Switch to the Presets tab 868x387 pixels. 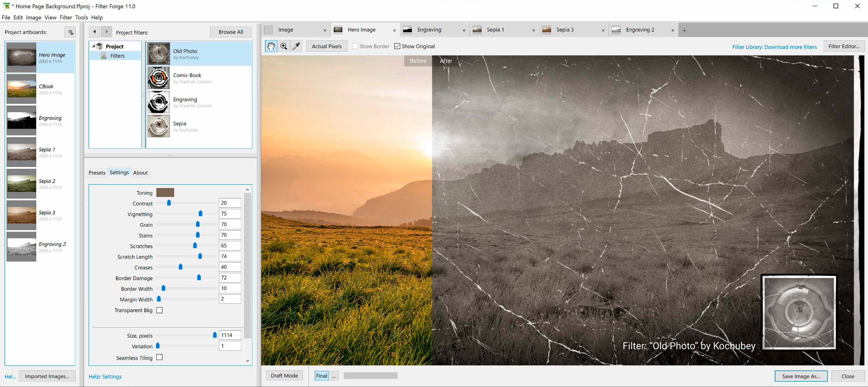pyautogui.click(x=97, y=173)
